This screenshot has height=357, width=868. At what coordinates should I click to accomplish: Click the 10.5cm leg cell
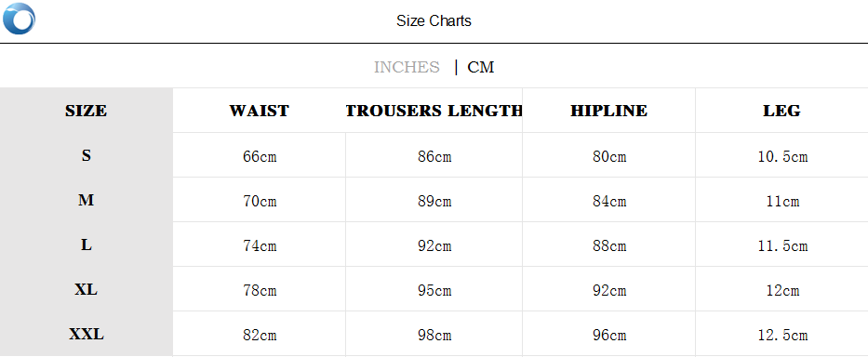pyautogui.click(x=782, y=156)
